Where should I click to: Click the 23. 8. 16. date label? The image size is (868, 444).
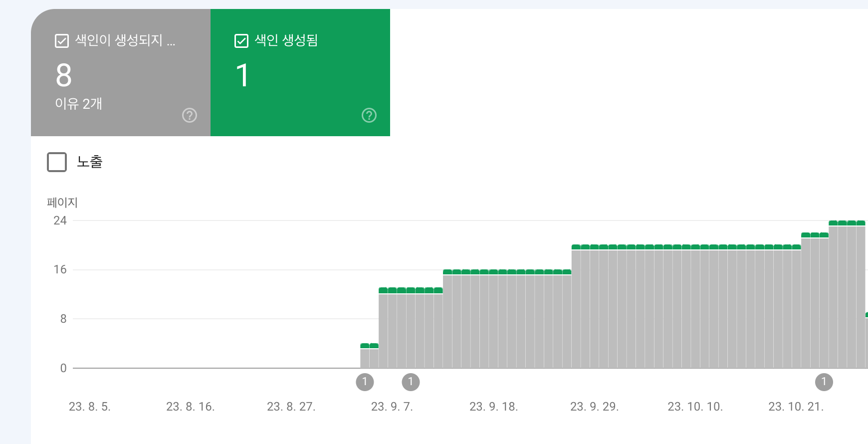click(x=190, y=407)
